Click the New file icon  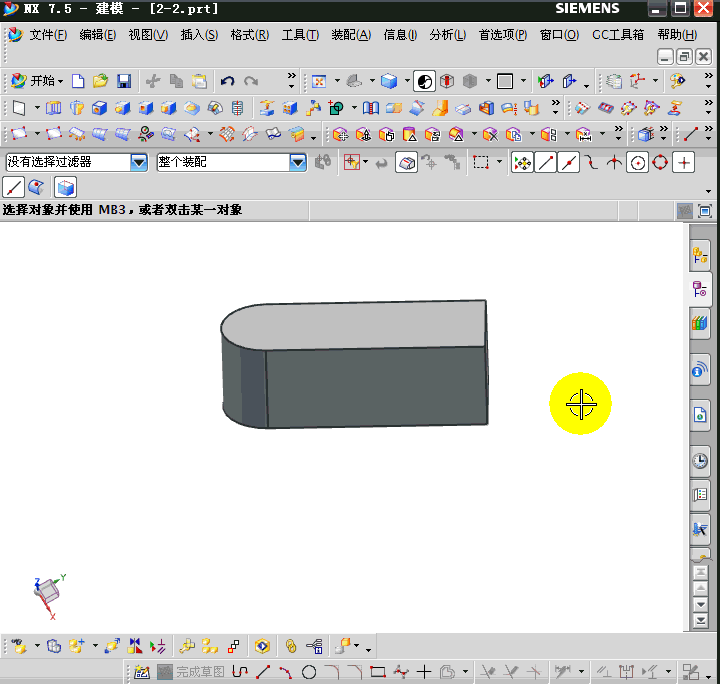click(x=78, y=81)
